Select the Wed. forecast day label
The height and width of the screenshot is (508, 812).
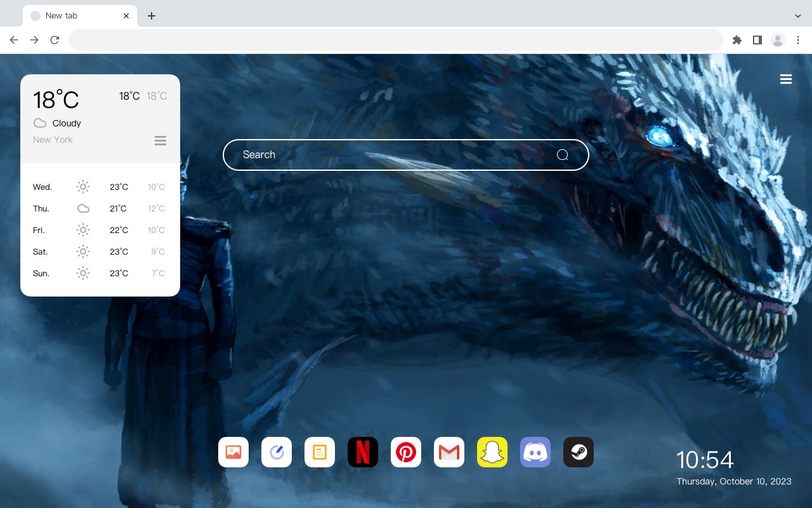(x=43, y=187)
